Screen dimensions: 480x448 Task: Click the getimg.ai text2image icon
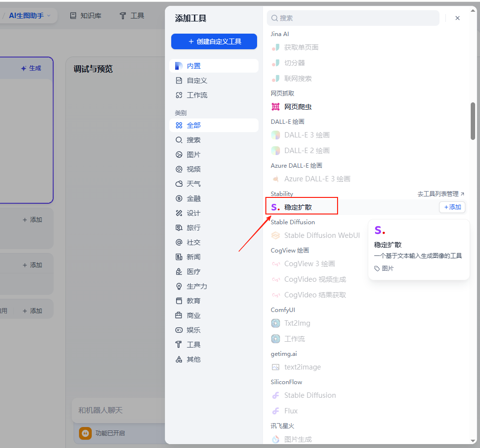coord(276,367)
